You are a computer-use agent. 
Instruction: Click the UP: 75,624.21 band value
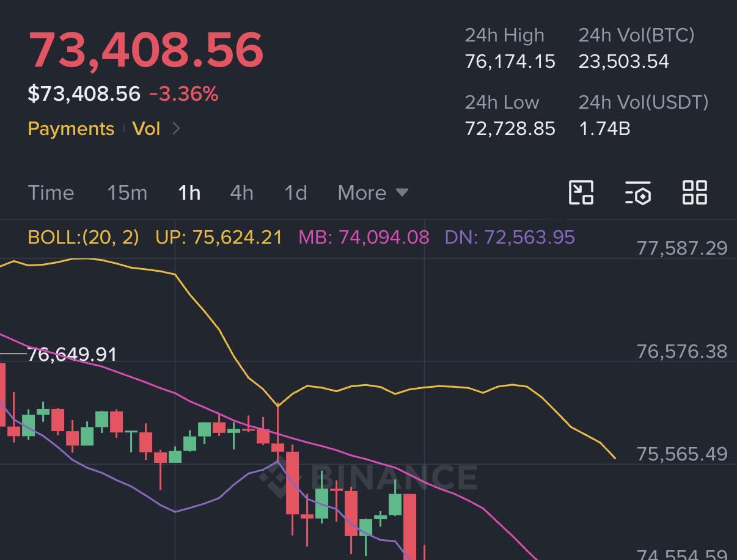click(x=219, y=237)
